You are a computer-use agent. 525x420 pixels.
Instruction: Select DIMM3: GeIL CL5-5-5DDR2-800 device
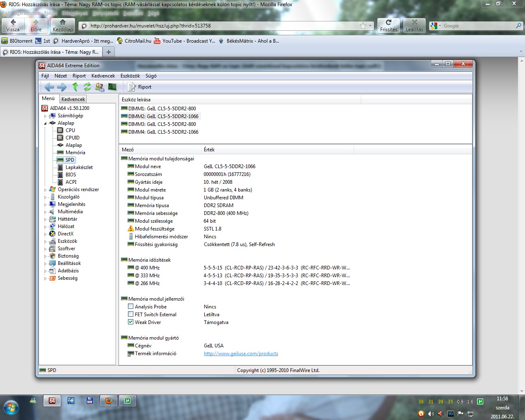pyautogui.click(x=158, y=124)
